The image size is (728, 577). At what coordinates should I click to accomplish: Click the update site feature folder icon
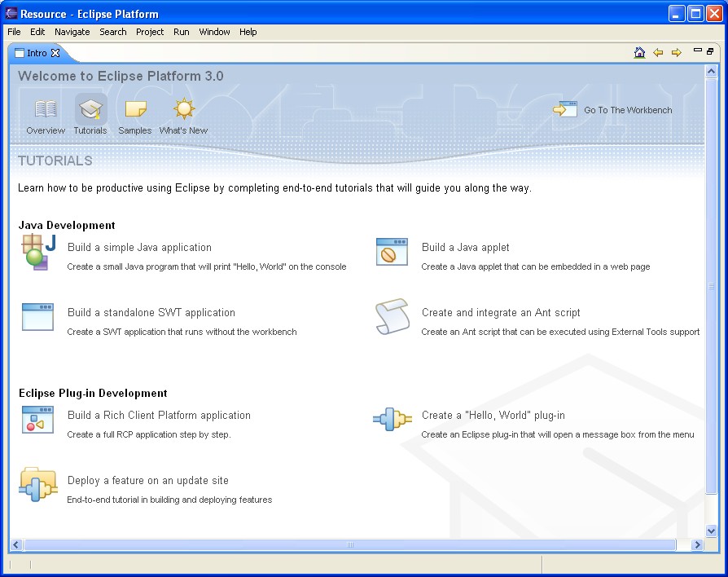click(x=38, y=485)
